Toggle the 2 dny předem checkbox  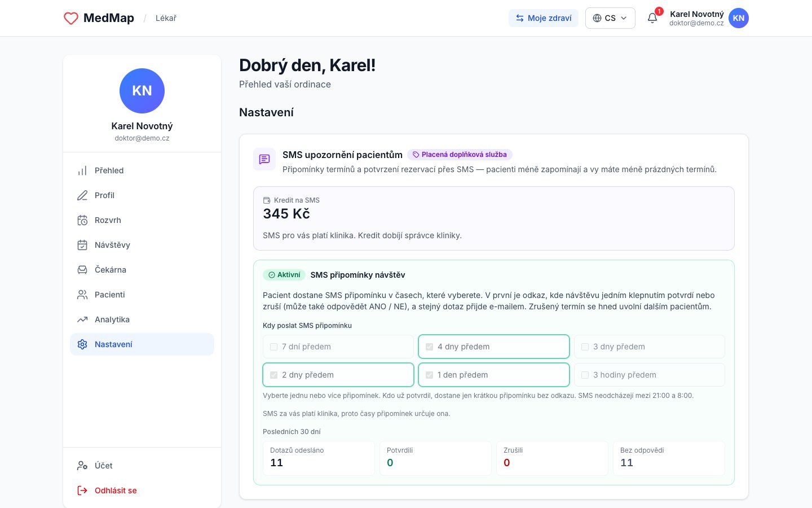(x=274, y=375)
